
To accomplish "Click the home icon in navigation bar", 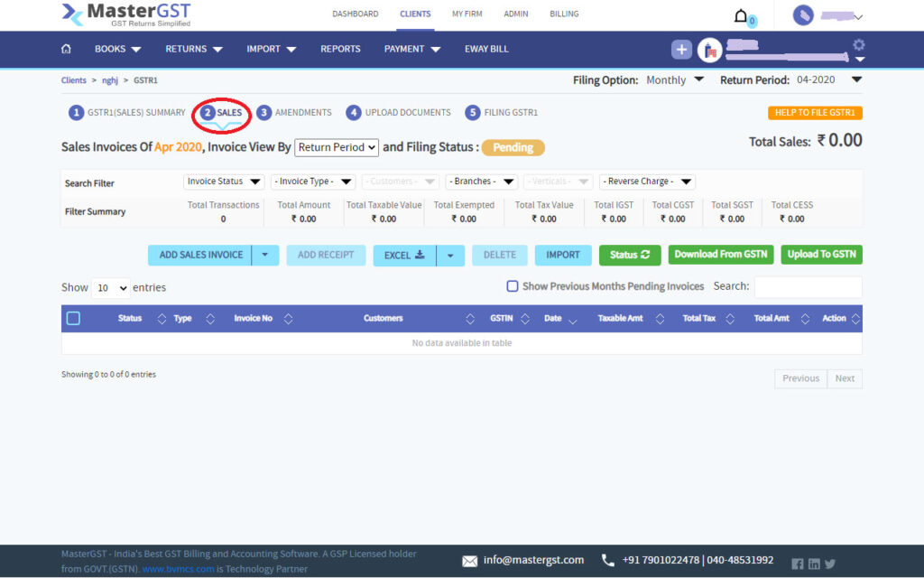I will (x=66, y=49).
